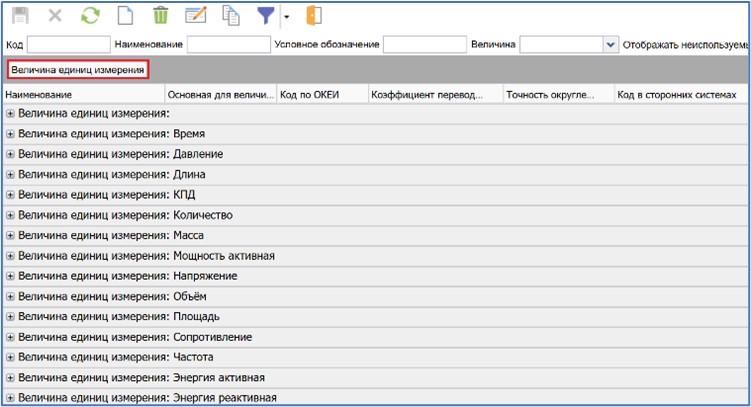Screen dimensions: 751x407
Task: Expand the Давление group row
Action: pyautogui.click(x=11, y=154)
